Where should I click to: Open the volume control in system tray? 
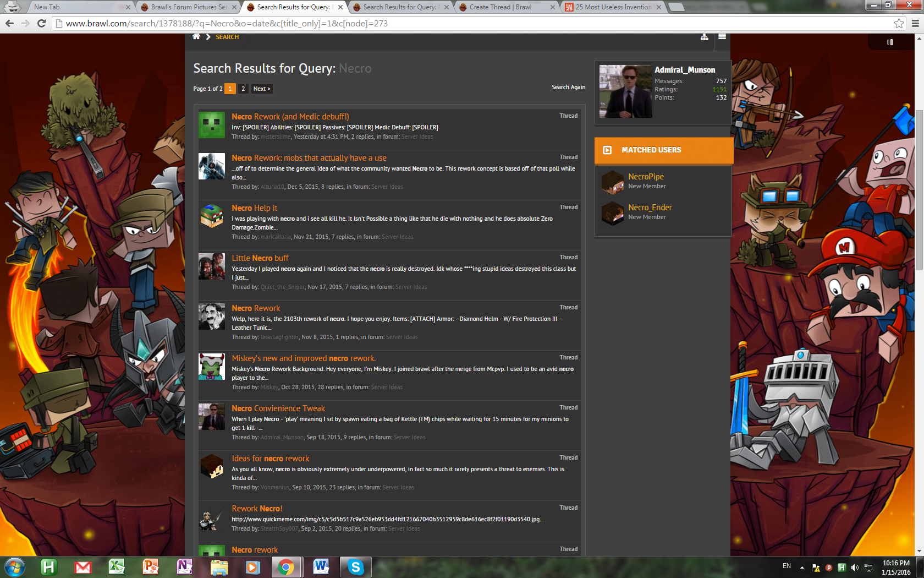[855, 568]
